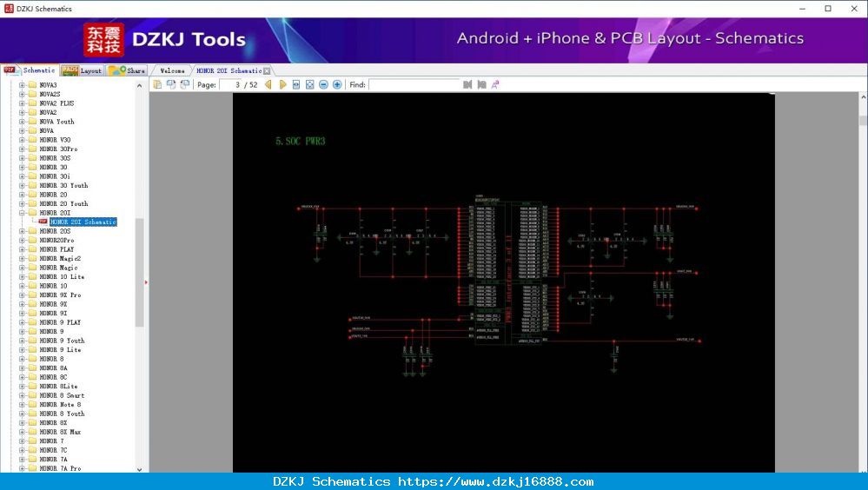Select the HONOR 30 Youth folder
The image size is (868, 490).
pyautogui.click(x=63, y=185)
